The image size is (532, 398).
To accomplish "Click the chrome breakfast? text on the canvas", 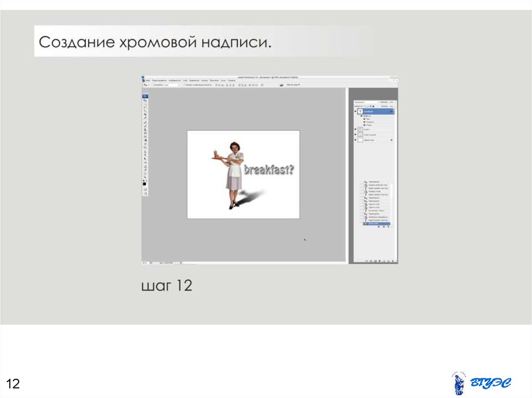I will 269,170.
